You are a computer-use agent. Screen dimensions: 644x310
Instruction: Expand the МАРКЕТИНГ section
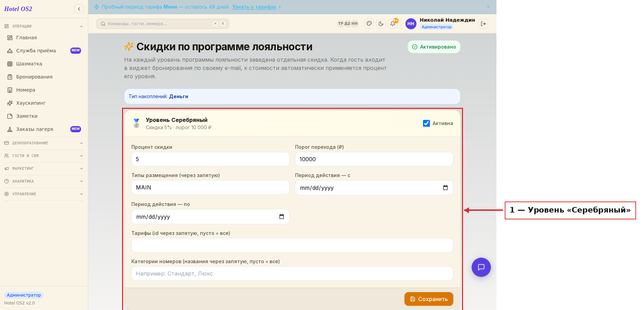43,168
